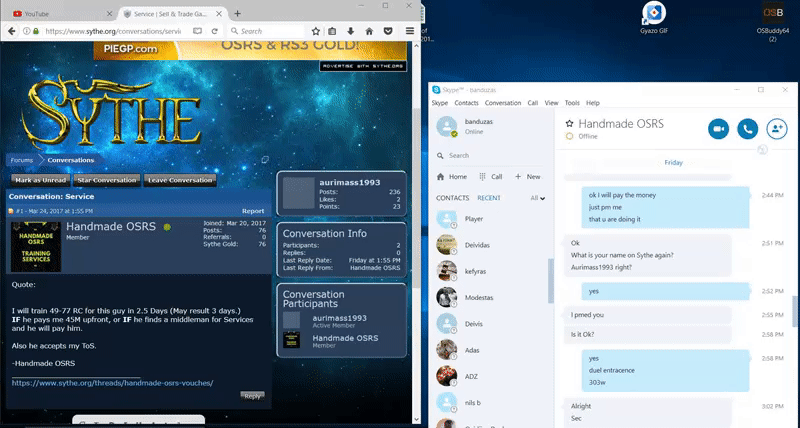Add a person to this Skype conversation

coord(777,129)
